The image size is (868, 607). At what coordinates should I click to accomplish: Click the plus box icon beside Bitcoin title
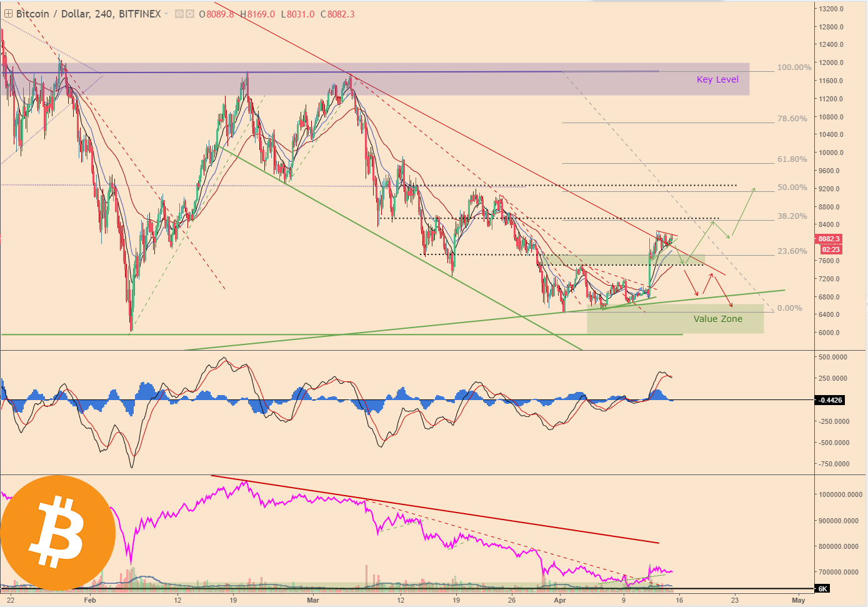pyautogui.click(x=8, y=14)
